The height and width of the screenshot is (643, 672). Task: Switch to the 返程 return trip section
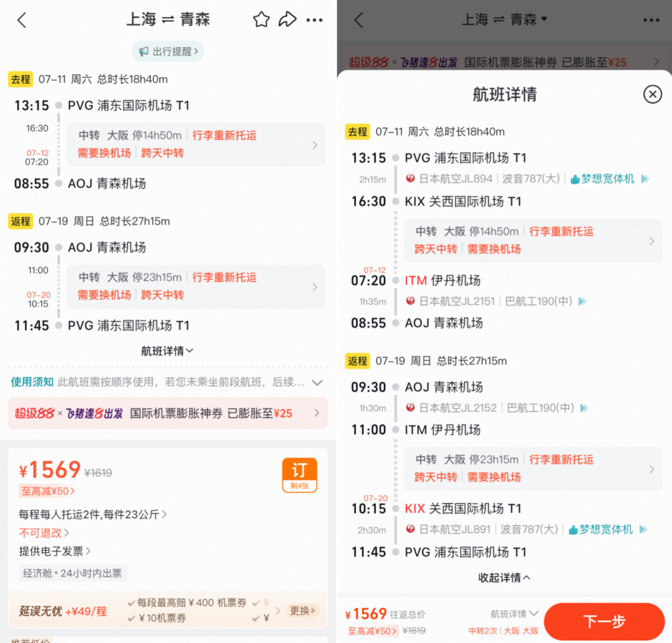(20, 221)
